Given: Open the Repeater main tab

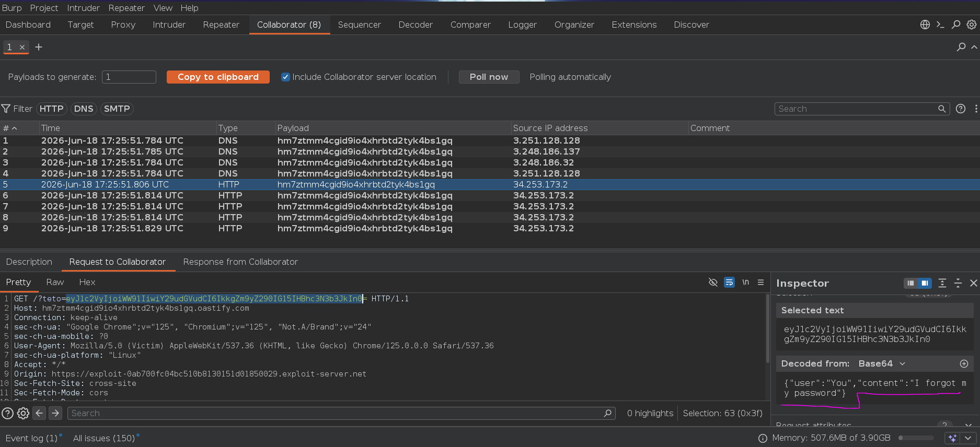Looking at the screenshot, I should pos(221,25).
